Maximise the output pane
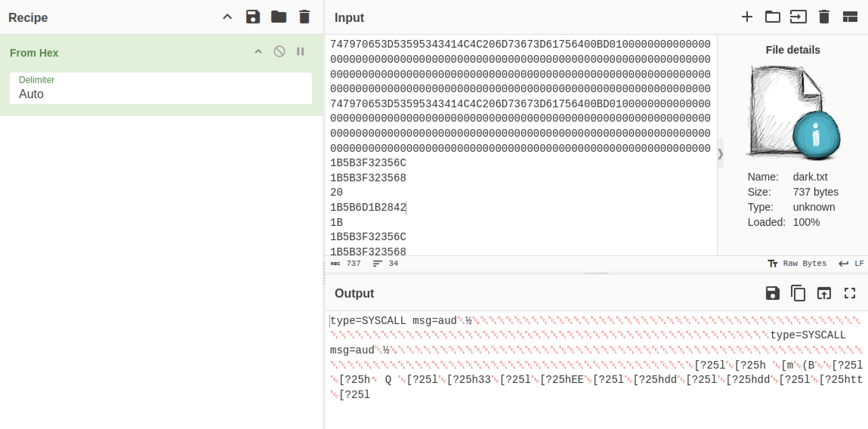 pyautogui.click(x=850, y=293)
